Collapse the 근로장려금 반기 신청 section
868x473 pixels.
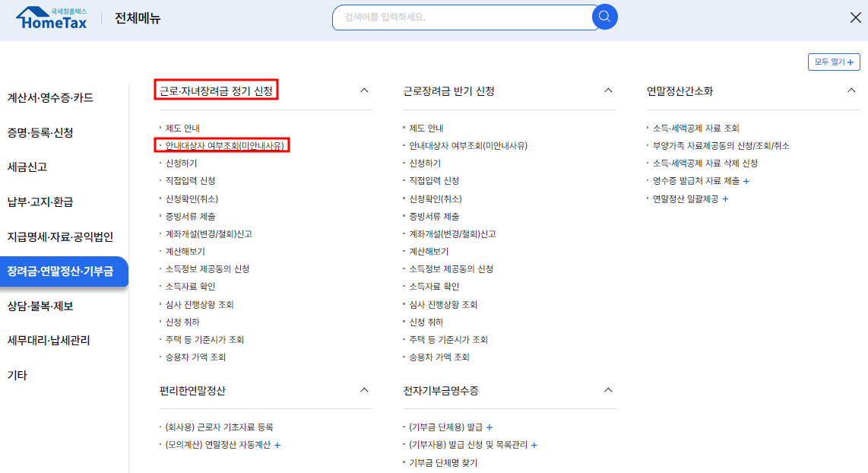608,89
